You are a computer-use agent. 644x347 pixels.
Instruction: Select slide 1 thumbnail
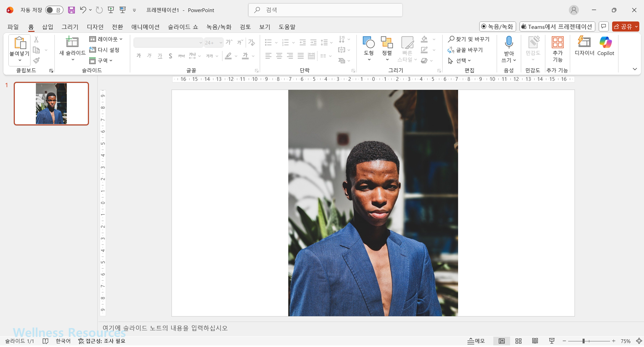click(x=51, y=104)
